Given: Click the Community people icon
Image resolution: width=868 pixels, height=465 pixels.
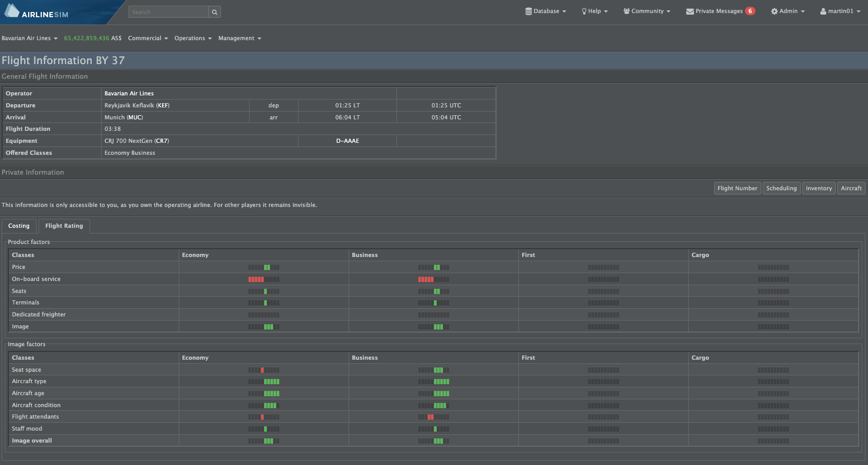Looking at the screenshot, I should coord(626,11).
